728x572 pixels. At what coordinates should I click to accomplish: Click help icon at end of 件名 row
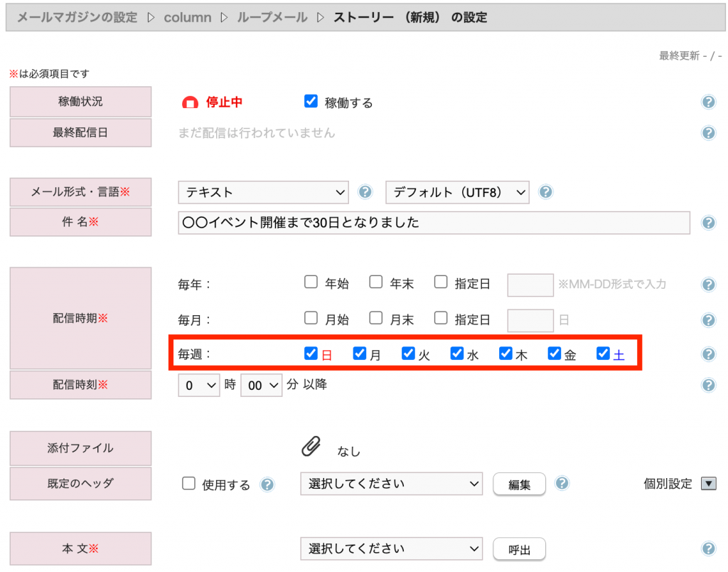coord(708,223)
